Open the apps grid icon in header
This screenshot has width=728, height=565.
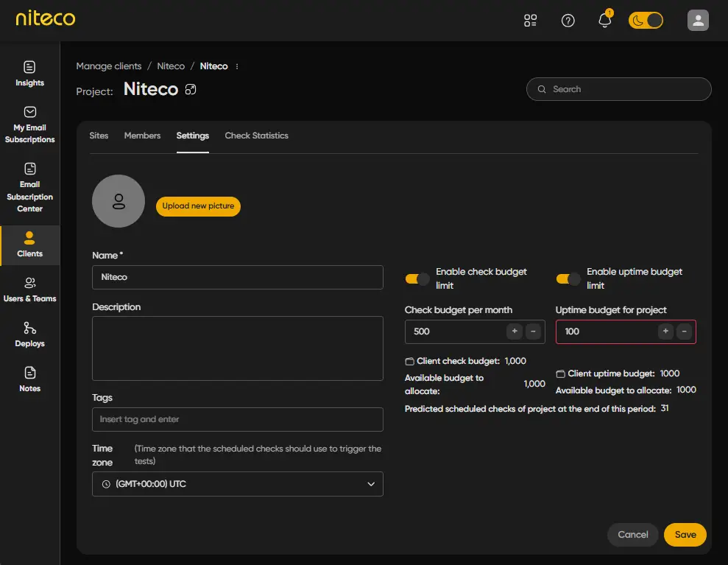(x=530, y=21)
